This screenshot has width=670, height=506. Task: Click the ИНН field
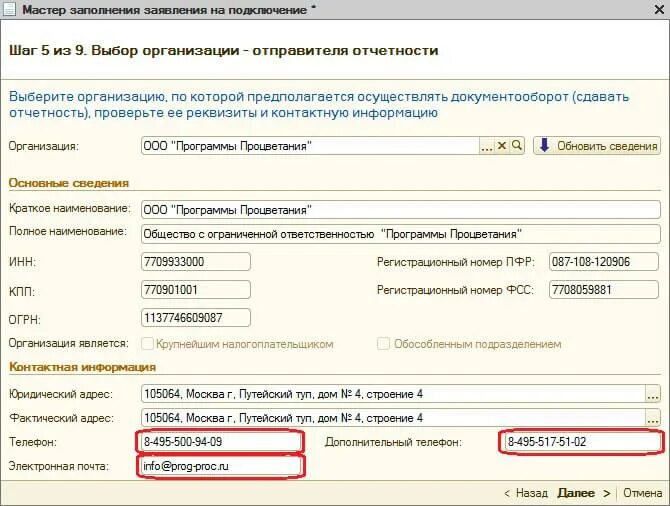pyautogui.click(x=196, y=262)
